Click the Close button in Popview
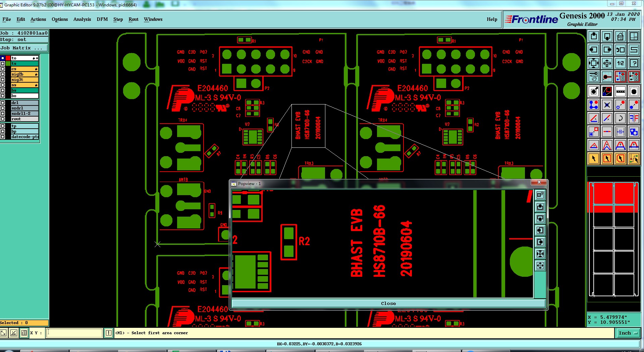The height and width of the screenshot is (352, 644). [x=388, y=303]
